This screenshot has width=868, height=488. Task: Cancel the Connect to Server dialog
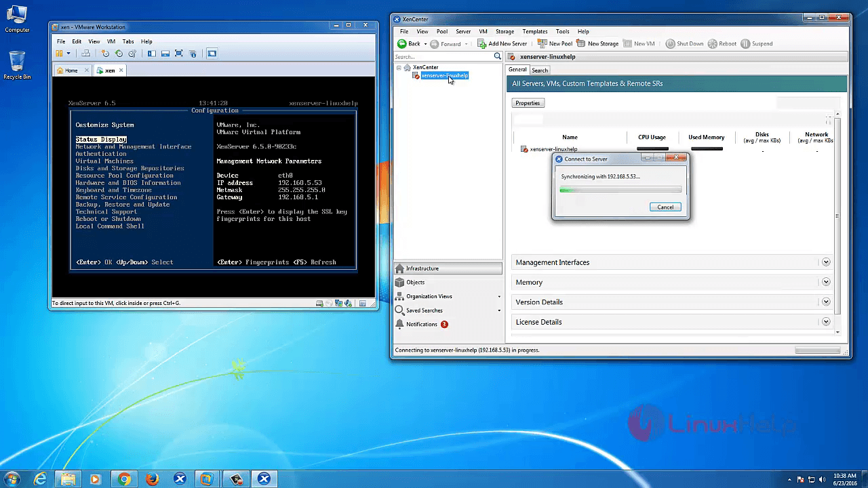pyautogui.click(x=665, y=207)
